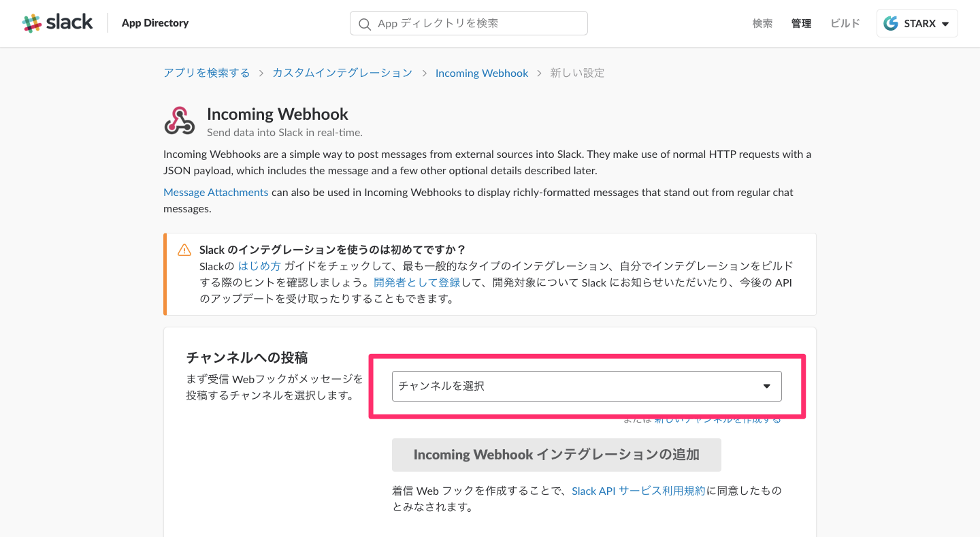Open Slack API サービス利用規約 link
Viewport: 980px width, 537px height.
point(638,491)
